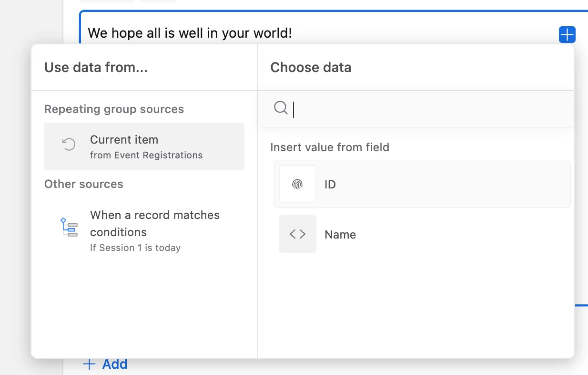This screenshot has height=375, width=588.
Task: Click into the 'We hope all is well' message text
Action: click(190, 33)
